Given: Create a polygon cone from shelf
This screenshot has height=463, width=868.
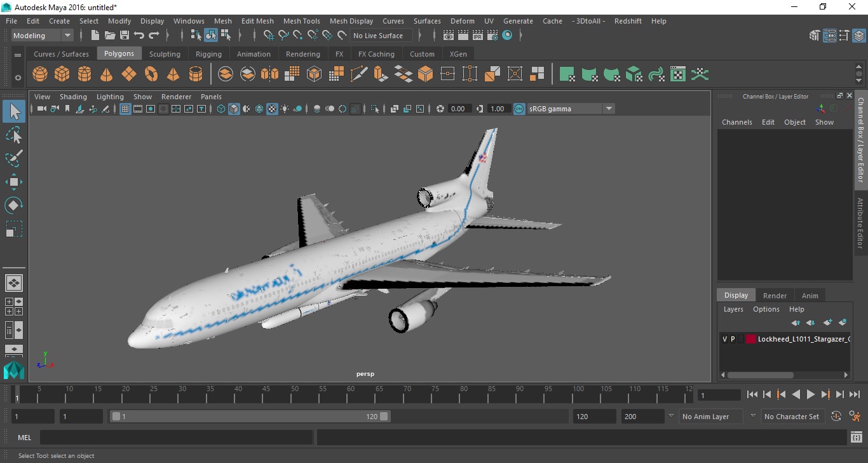Looking at the screenshot, I should [x=107, y=74].
